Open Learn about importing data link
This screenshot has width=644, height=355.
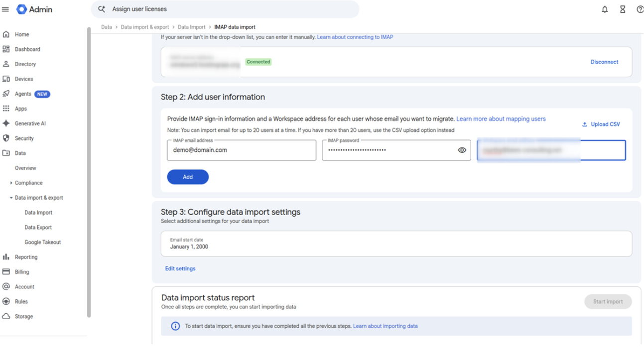click(x=386, y=326)
